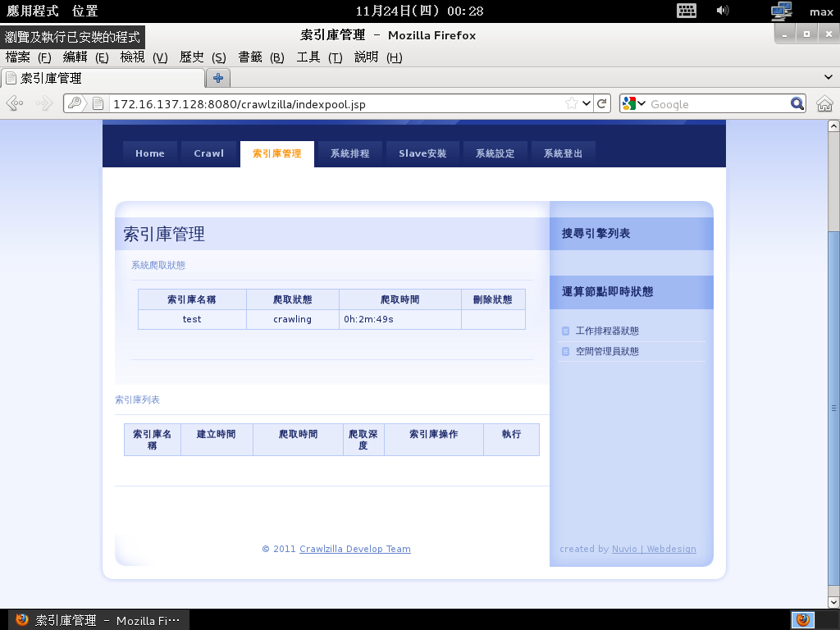Open the 書籤 (B) menu
840x630 pixels.
(261, 57)
